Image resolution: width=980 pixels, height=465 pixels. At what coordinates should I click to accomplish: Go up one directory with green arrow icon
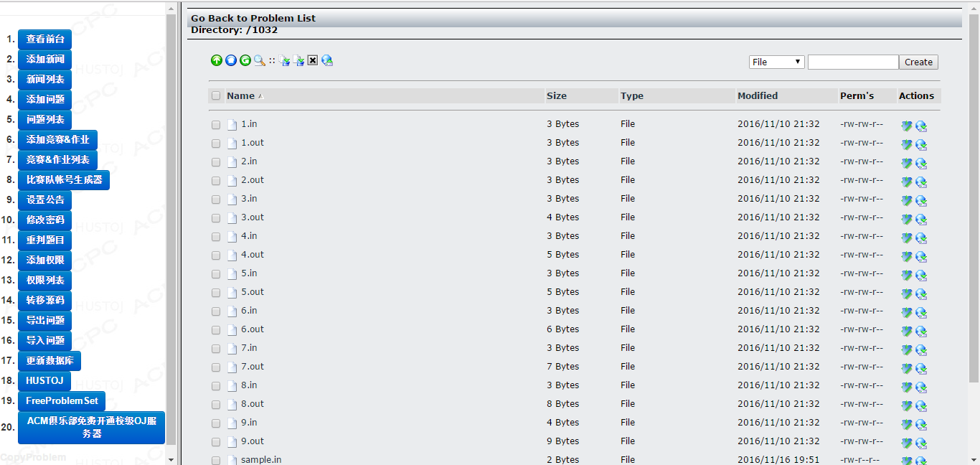pyautogui.click(x=217, y=61)
